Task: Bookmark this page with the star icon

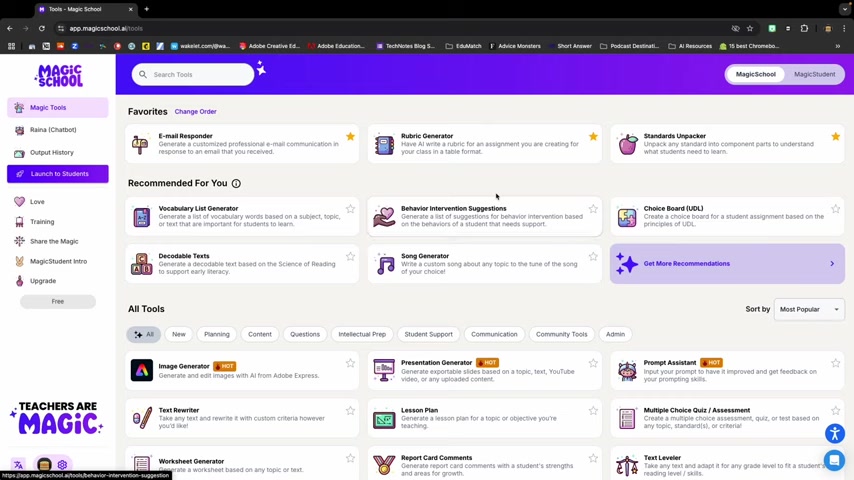Action: point(750,28)
